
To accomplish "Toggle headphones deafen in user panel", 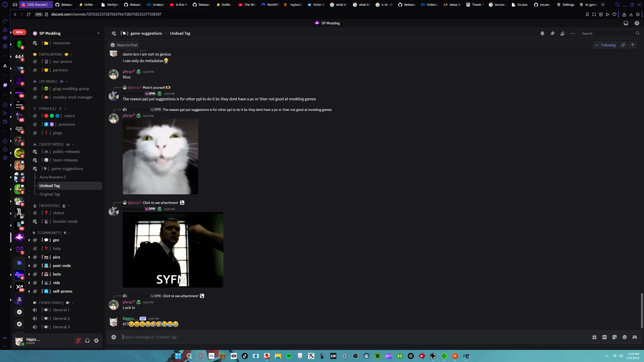I will pyautogui.click(x=87, y=341).
